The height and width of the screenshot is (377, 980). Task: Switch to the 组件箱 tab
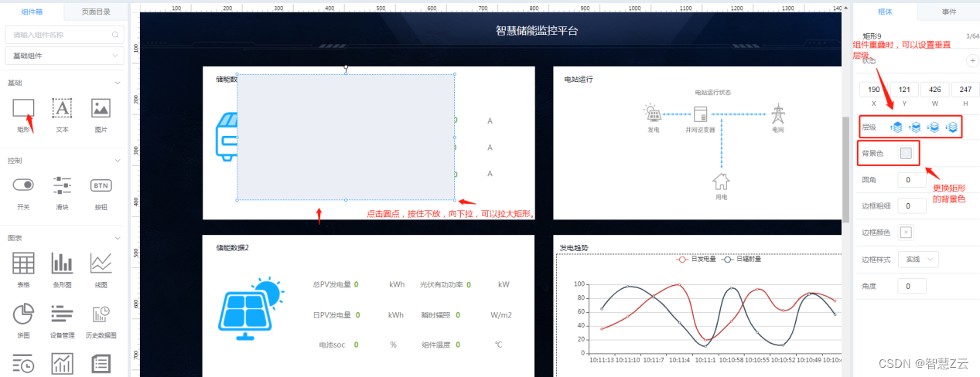point(32,12)
